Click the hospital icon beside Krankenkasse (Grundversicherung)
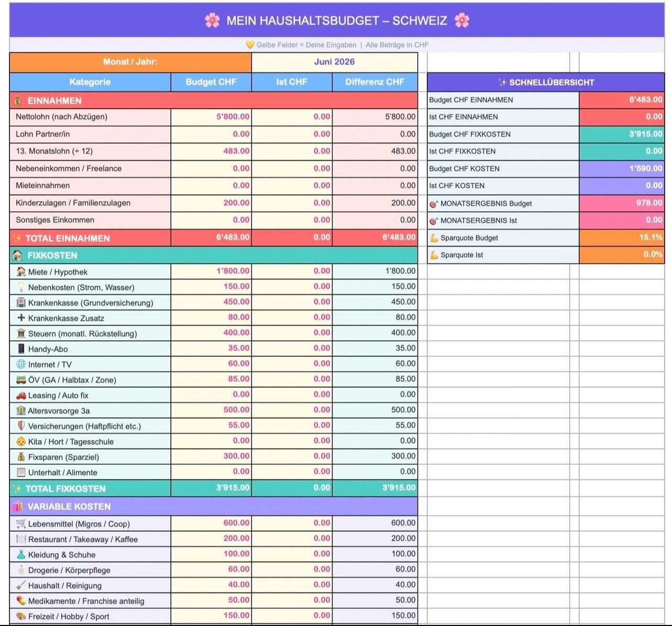 21,303
